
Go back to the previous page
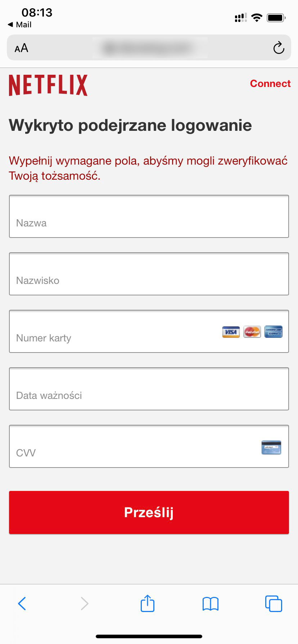click(x=22, y=603)
